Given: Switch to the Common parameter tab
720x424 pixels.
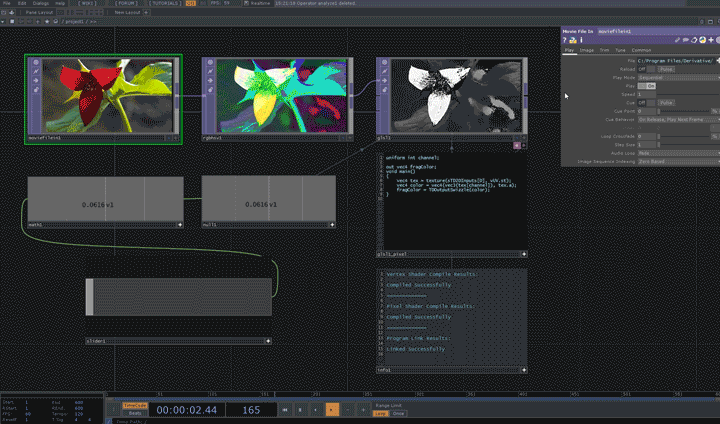Looking at the screenshot, I should click(x=641, y=50).
